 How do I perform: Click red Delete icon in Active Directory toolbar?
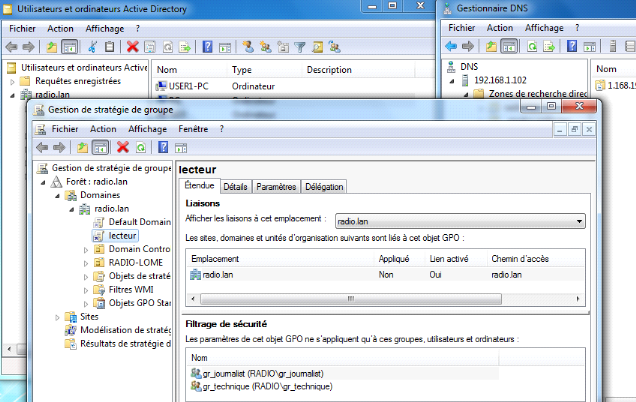(x=132, y=46)
